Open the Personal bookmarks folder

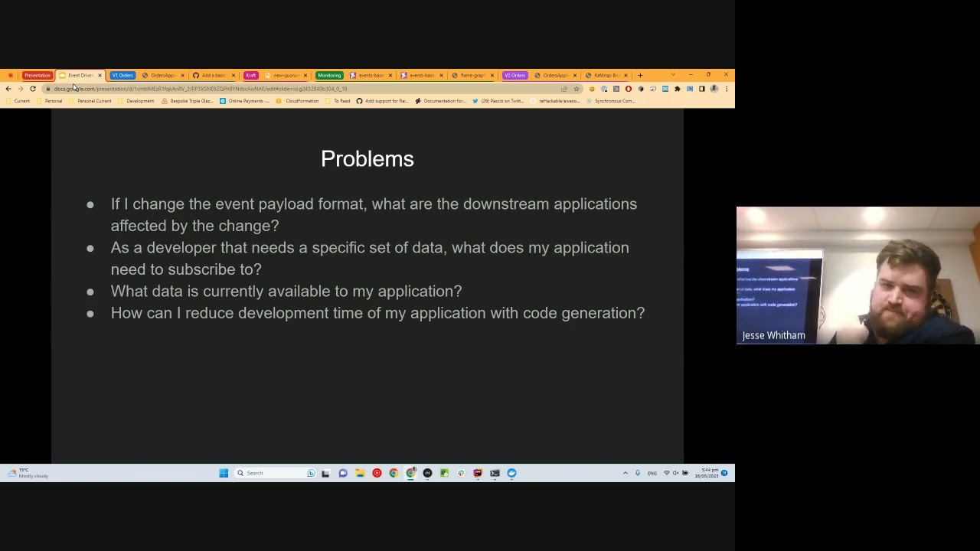pos(49,101)
